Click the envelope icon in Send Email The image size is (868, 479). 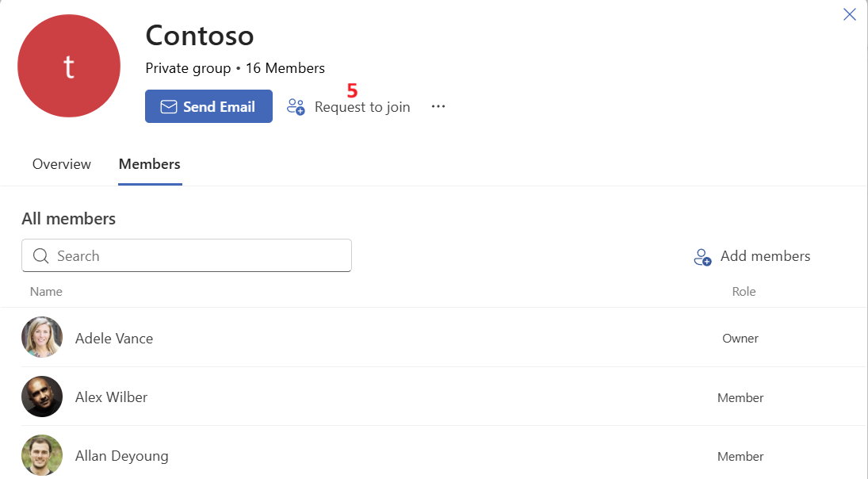point(169,107)
